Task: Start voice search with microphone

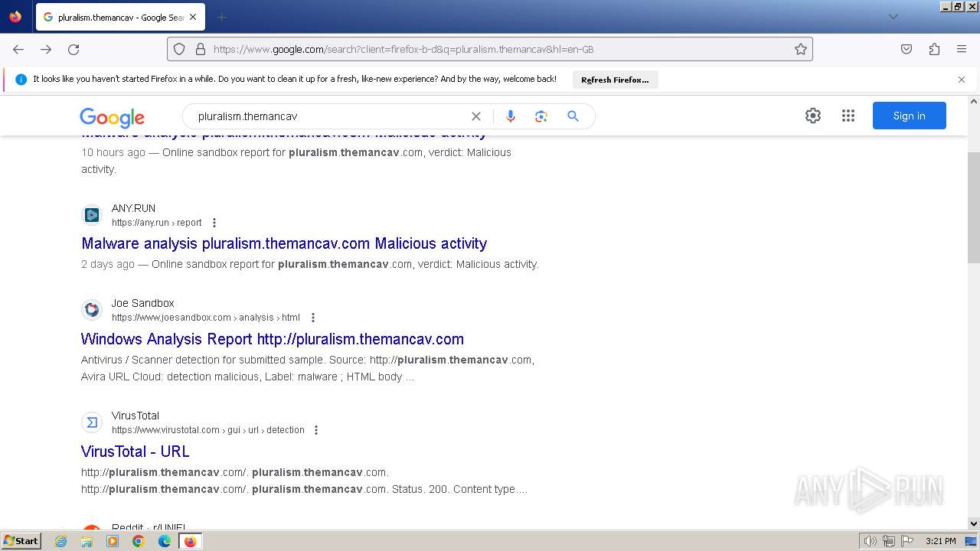Action: coord(511,116)
